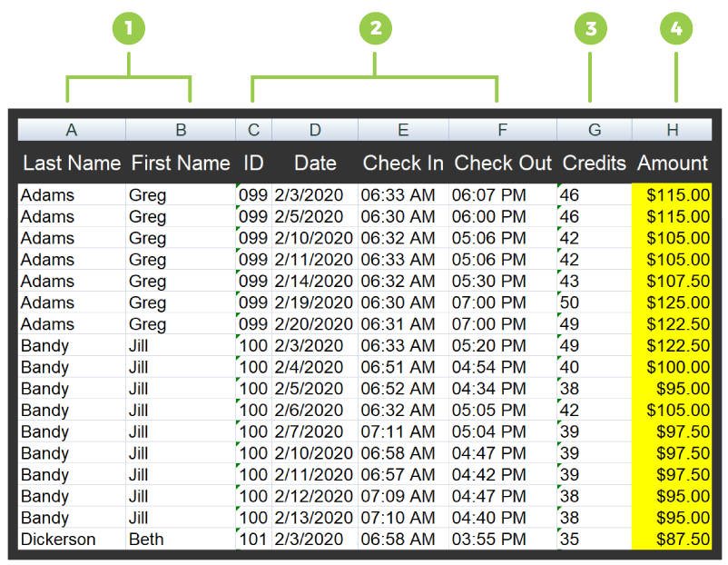Viewport: 728px width, 565px height.
Task: Select column A header
Action: pyautogui.click(x=72, y=130)
